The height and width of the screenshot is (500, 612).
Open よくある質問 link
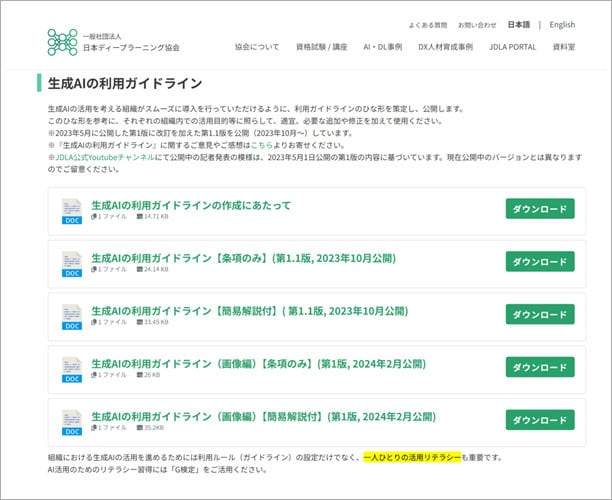click(428, 25)
